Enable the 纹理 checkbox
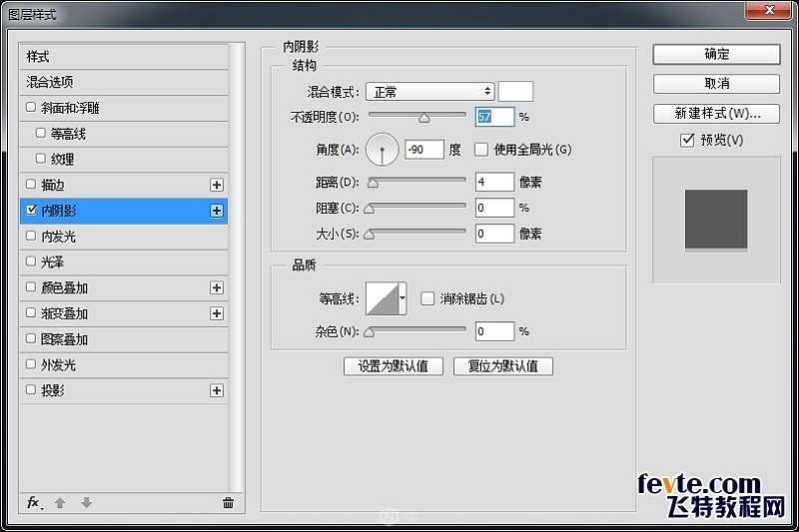 pos(41,159)
